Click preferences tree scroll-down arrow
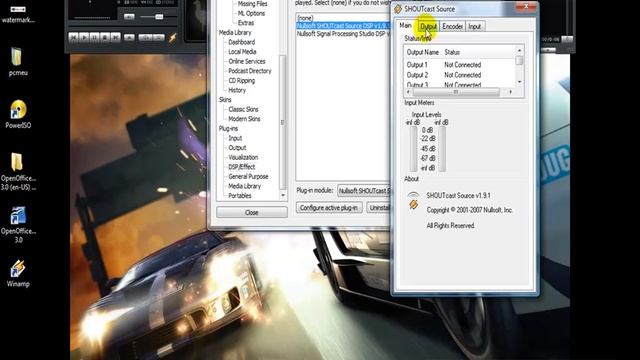This screenshot has height=360, width=640. [x=283, y=196]
